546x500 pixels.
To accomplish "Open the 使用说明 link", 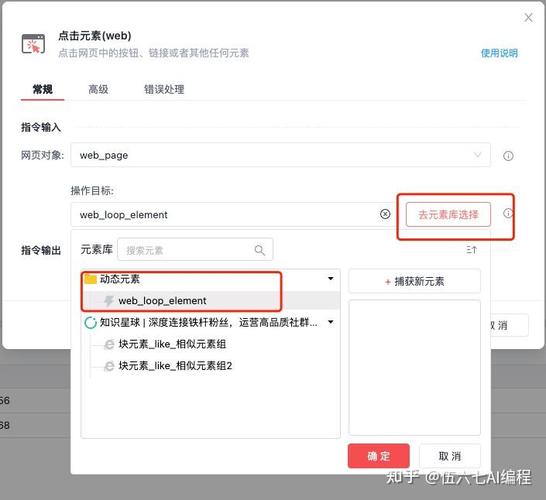I will pyautogui.click(x=499, y=53).
